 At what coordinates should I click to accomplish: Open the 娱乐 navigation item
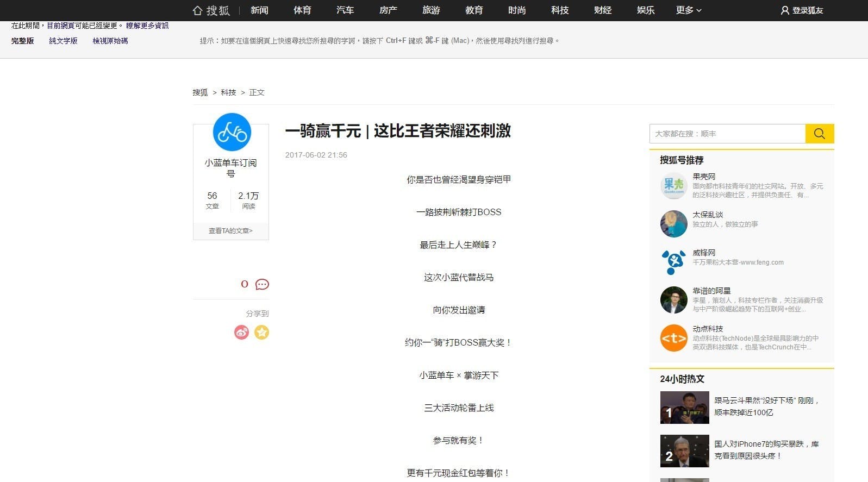(x=646, y=10)
